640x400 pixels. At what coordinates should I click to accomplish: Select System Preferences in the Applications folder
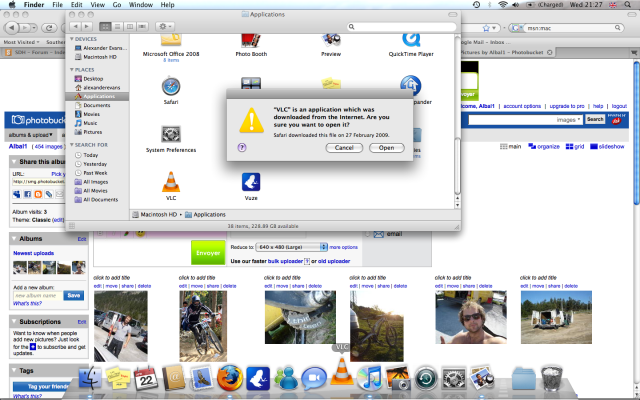(171, 134)
